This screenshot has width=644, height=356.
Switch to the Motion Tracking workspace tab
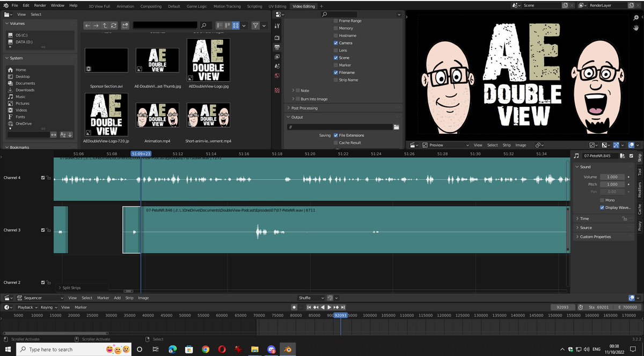pos(227,6)
